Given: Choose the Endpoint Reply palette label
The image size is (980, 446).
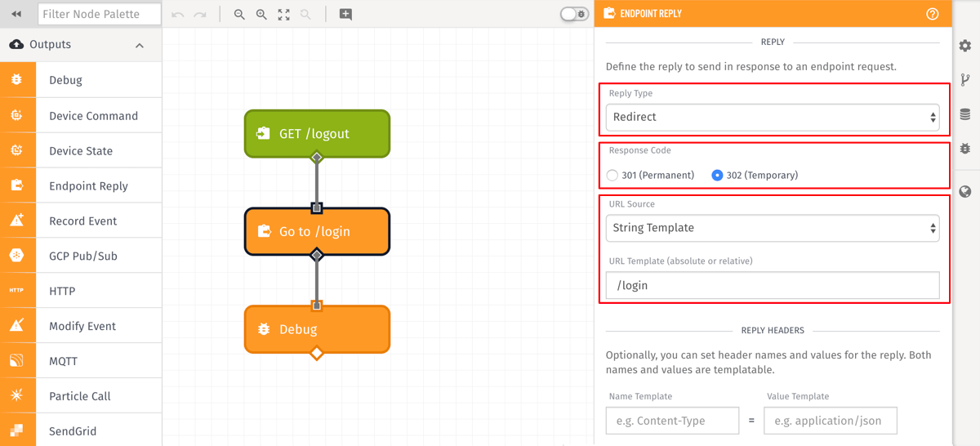Looking at the screenshot, I should [88, 186].
